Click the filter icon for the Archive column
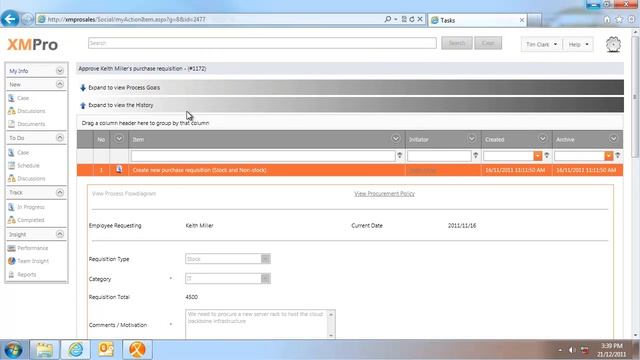The height and width of the screenshot is (360, 640). tap(618, 156)
